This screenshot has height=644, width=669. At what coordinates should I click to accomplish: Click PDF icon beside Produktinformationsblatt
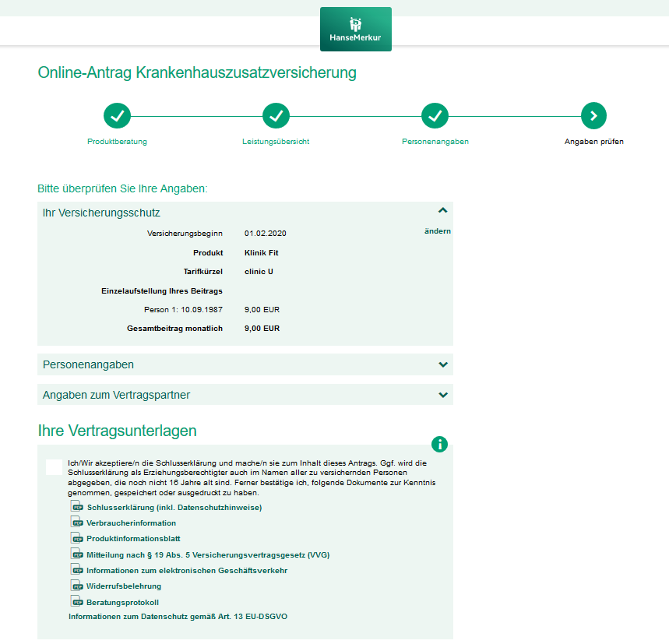(x=76, y=538)
